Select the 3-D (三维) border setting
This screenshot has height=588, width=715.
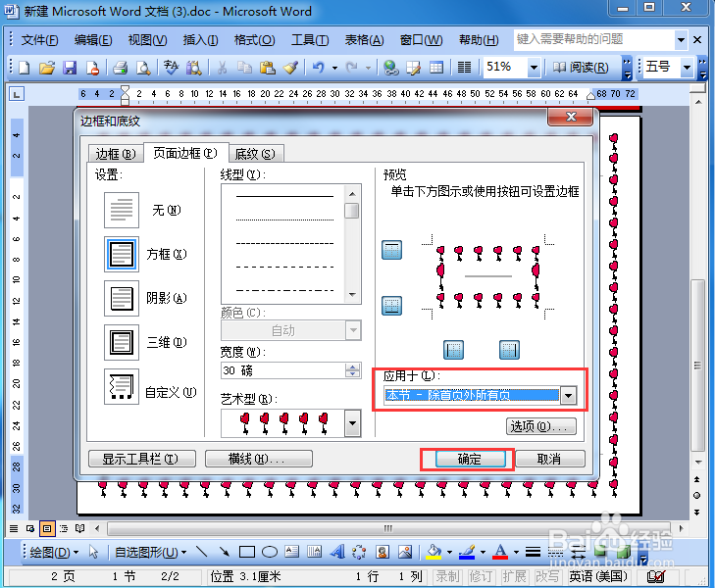tap(122, 342)
